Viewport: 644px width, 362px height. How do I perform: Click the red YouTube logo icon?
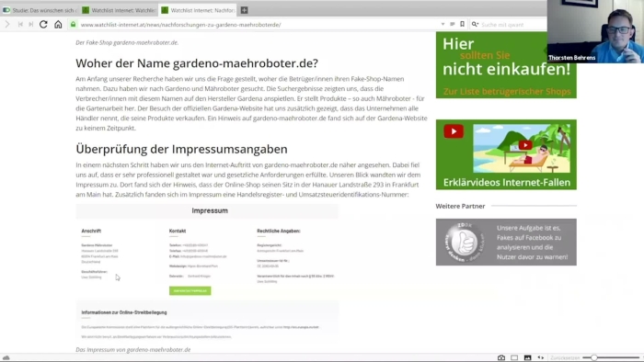[454, 131]
